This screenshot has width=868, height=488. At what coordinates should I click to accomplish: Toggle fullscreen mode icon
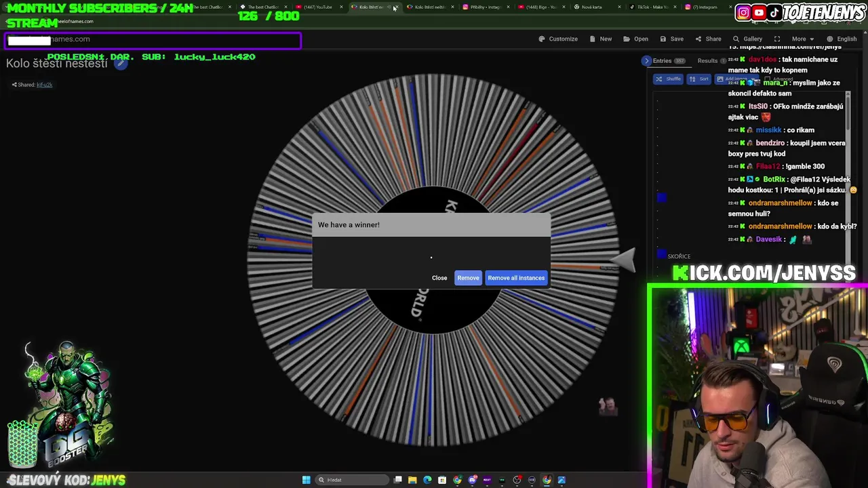[777, 39]
